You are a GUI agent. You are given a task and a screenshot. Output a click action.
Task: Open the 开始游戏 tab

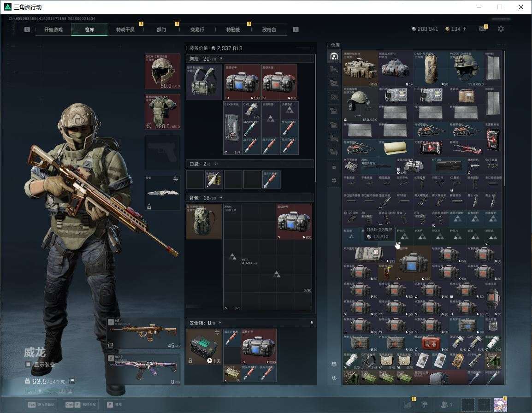[53, 29]
